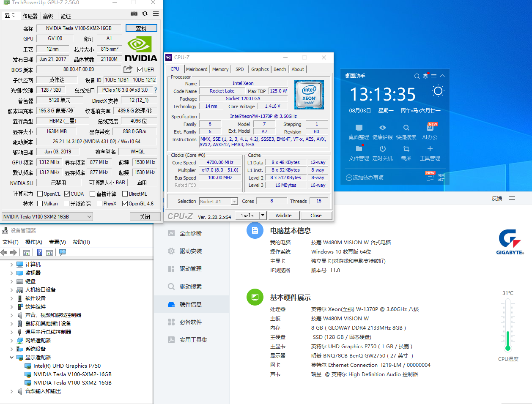
Task: Click the CPU-Z Specification field
Action: pyautogui.click(x=263, y=116)
